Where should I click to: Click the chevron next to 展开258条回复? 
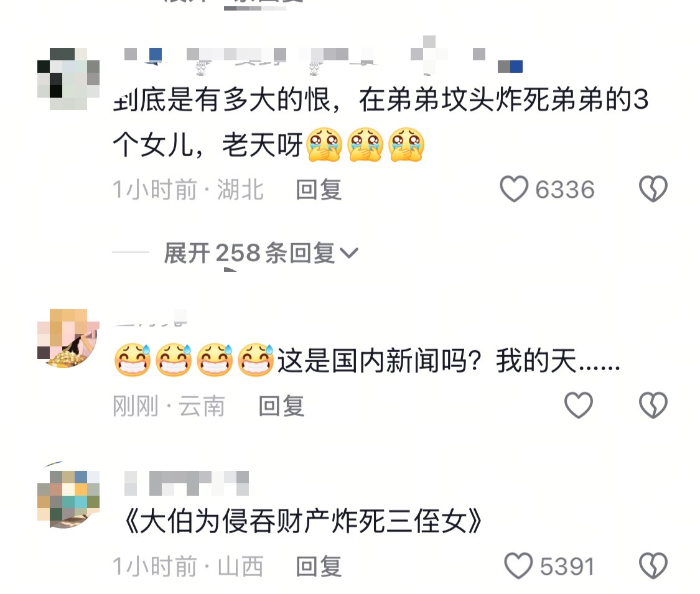[349, 254]
